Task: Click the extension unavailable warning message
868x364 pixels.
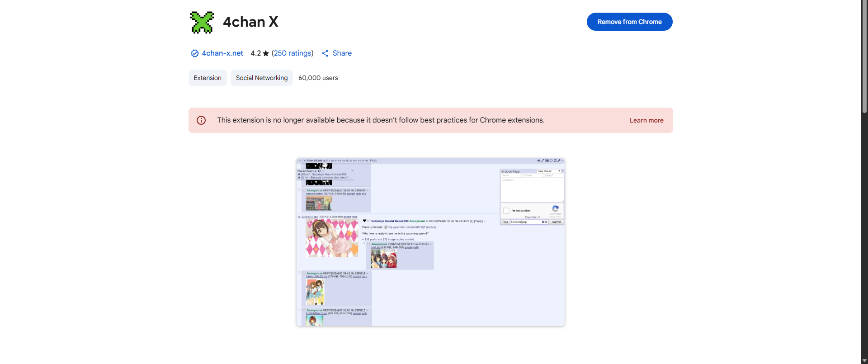Action: click(381, 120)
